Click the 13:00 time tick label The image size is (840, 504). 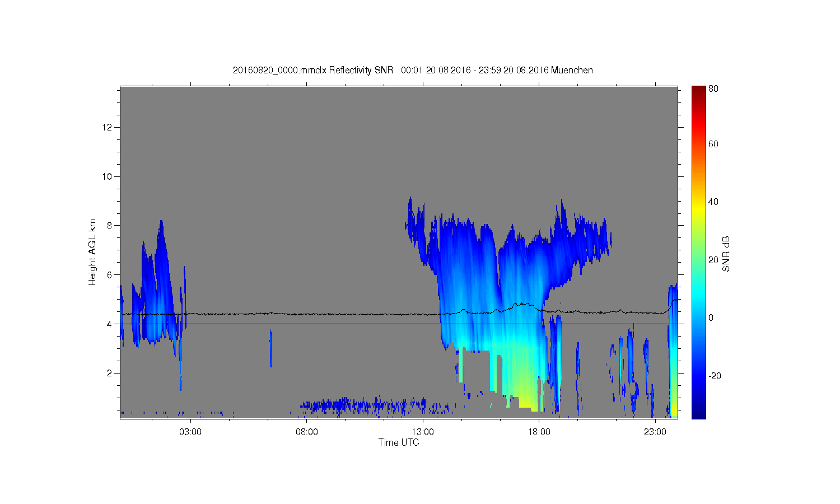423,432
